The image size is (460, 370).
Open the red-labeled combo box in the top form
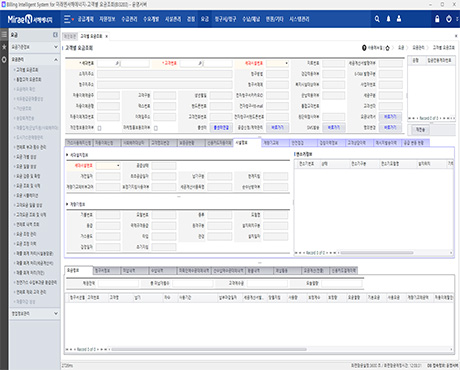coord(278,63)
